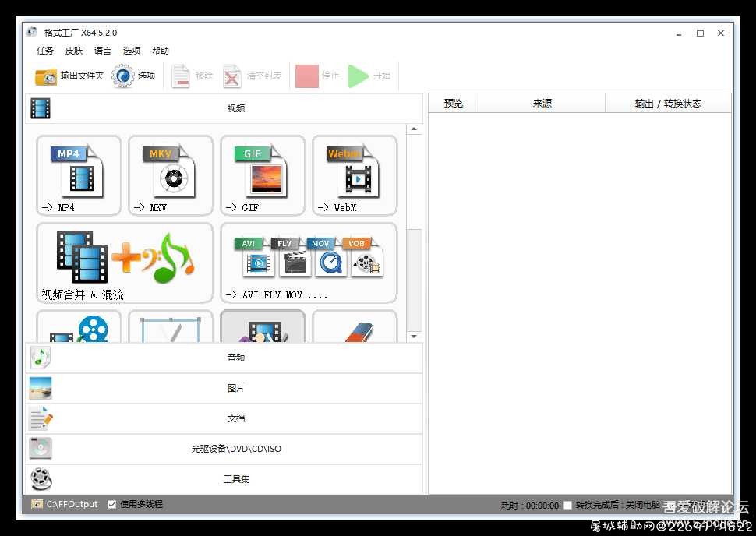Expand the Toolset (工具集) category
Image resolution: width=756 pixels, height=536 pixels.
(x=224, y=479)
